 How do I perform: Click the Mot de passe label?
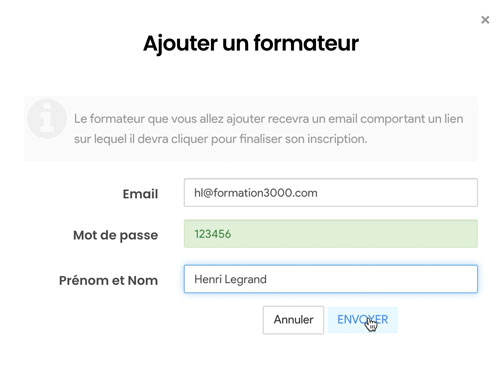(x=116, y=235)
